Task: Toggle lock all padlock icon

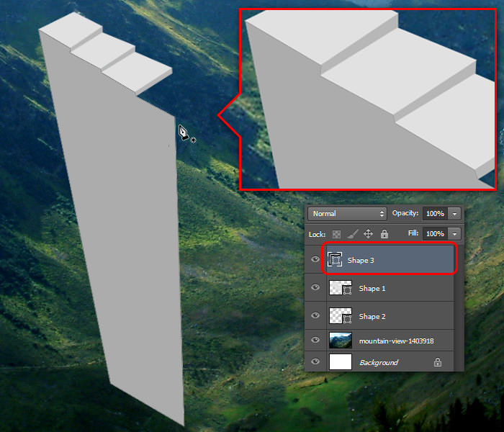Action: click(x=384, y=234)
